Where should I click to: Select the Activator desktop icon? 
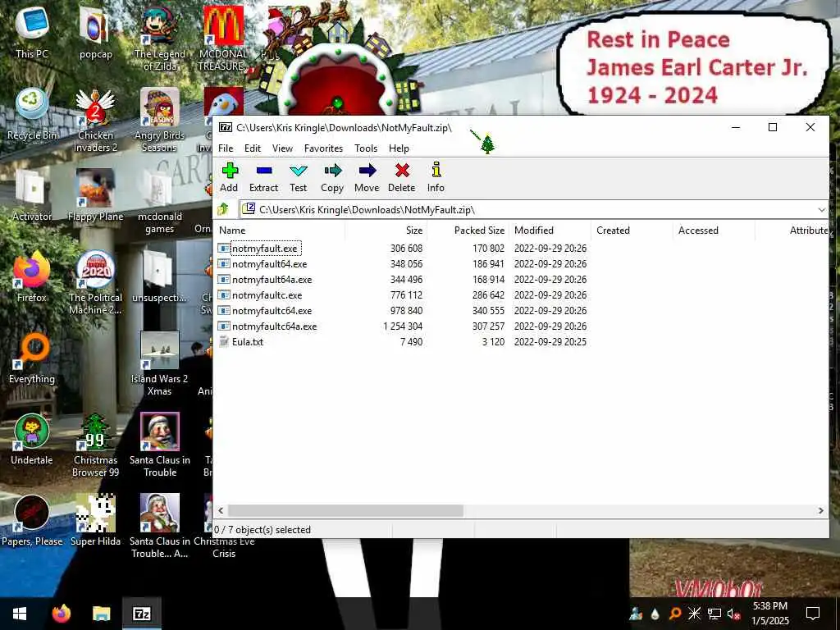click(32, 195)
